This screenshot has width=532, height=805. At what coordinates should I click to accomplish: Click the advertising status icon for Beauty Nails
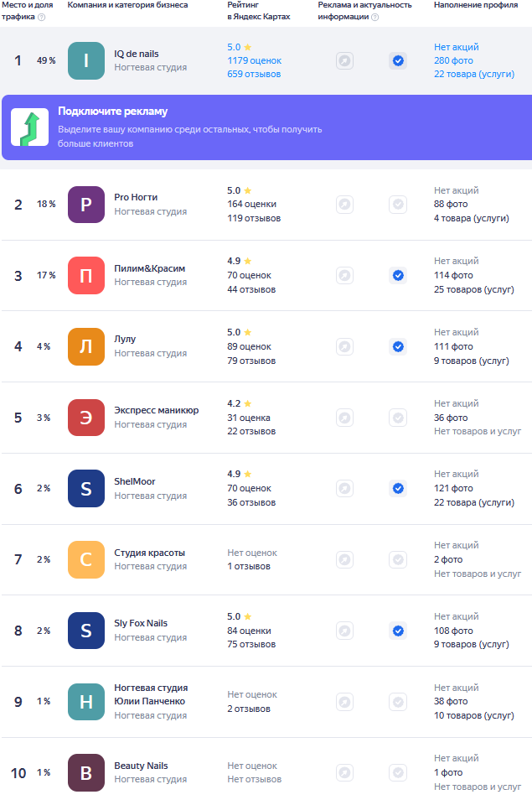point(344,772)
